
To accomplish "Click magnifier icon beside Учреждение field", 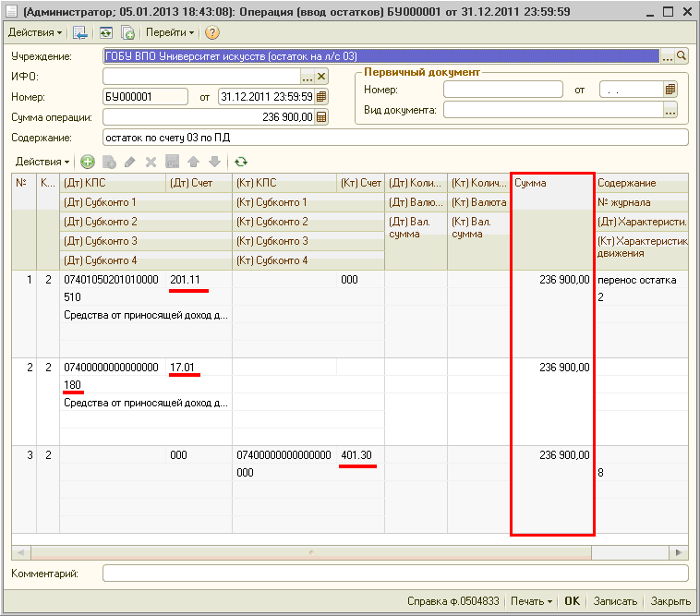I will (x=682, y=55).
